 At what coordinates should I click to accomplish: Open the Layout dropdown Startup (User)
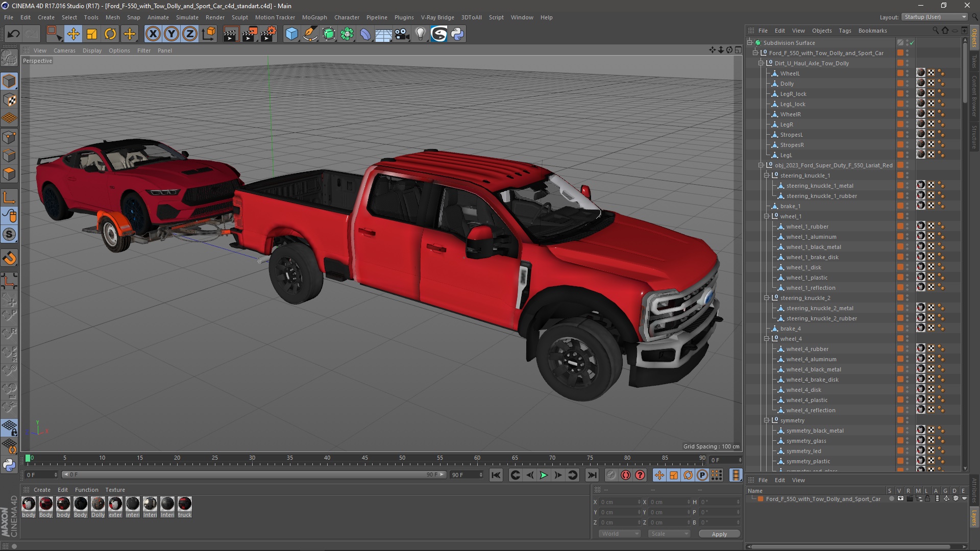point(935,17)
